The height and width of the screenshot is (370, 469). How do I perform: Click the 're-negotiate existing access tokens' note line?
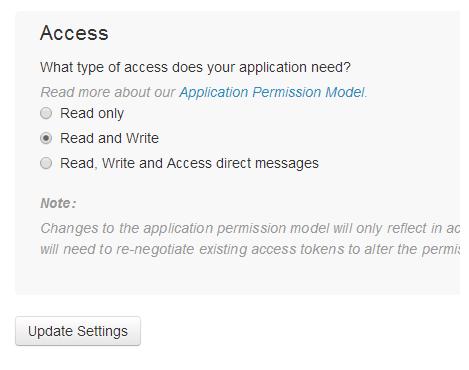click(250, 249)
